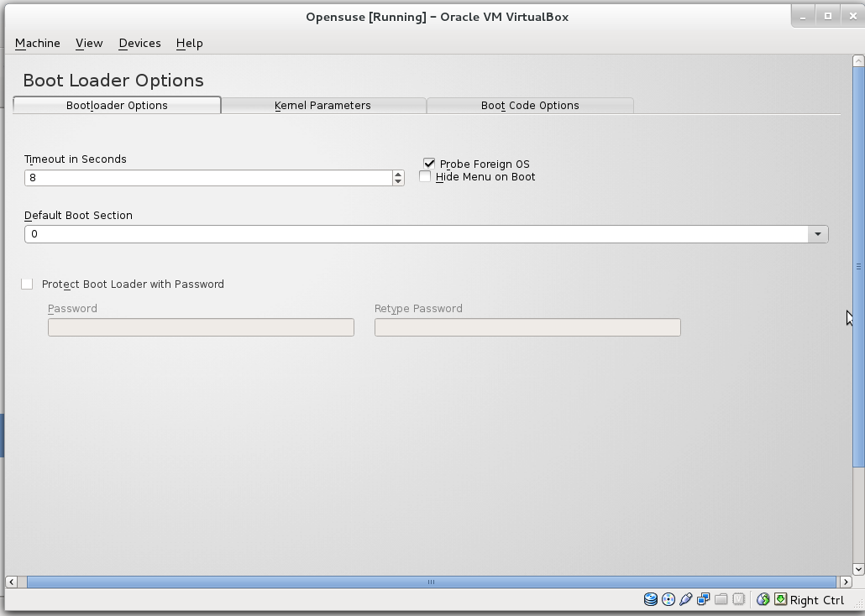This screenshot has width=865, height=616.
Task: Open the Devices menu
Action: (139, 43)
